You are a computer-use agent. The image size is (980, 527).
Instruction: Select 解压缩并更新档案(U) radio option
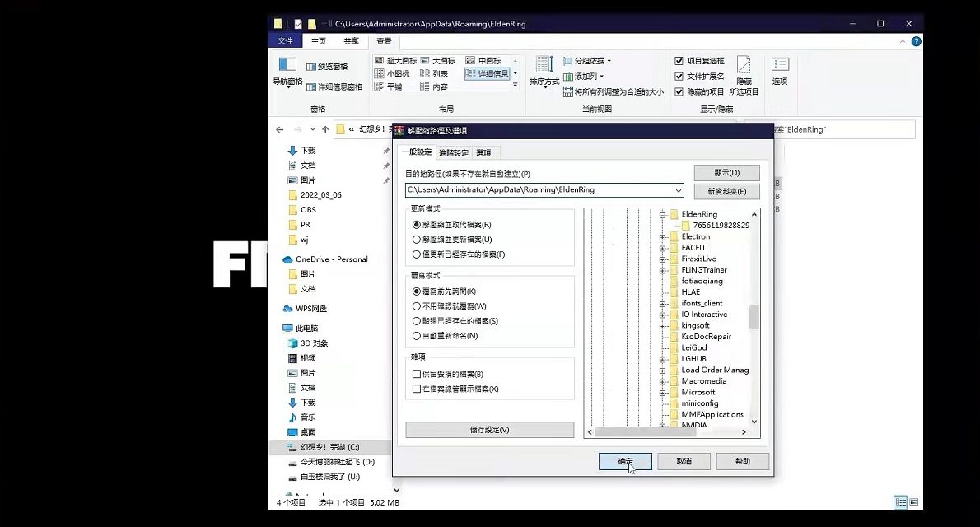tap(417, 240)
